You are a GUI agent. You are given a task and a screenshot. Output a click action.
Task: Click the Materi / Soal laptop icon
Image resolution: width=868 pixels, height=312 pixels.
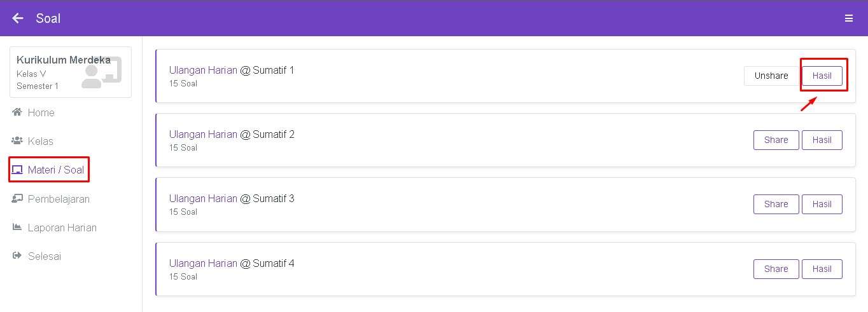tap(17, 170)
